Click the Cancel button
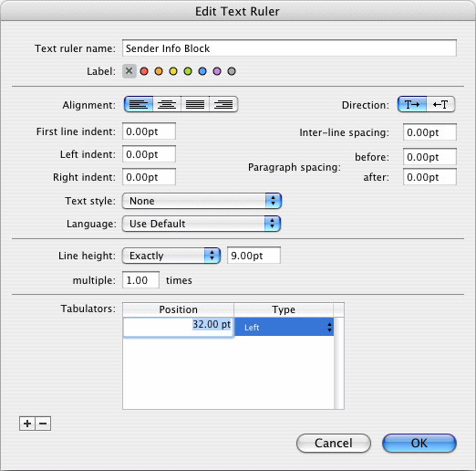Image resolution: width=476 pixels, height=471 pixels. coord(334,443)
